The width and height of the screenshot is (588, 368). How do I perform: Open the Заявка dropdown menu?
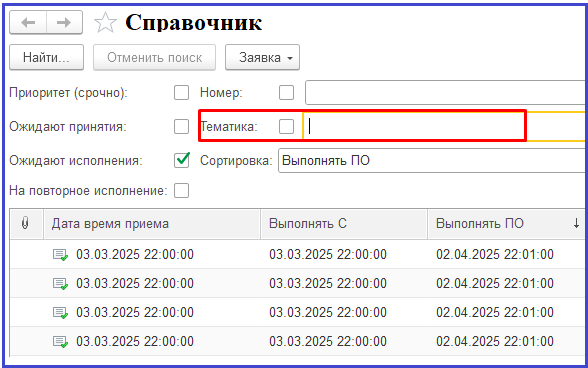point(262,57)
